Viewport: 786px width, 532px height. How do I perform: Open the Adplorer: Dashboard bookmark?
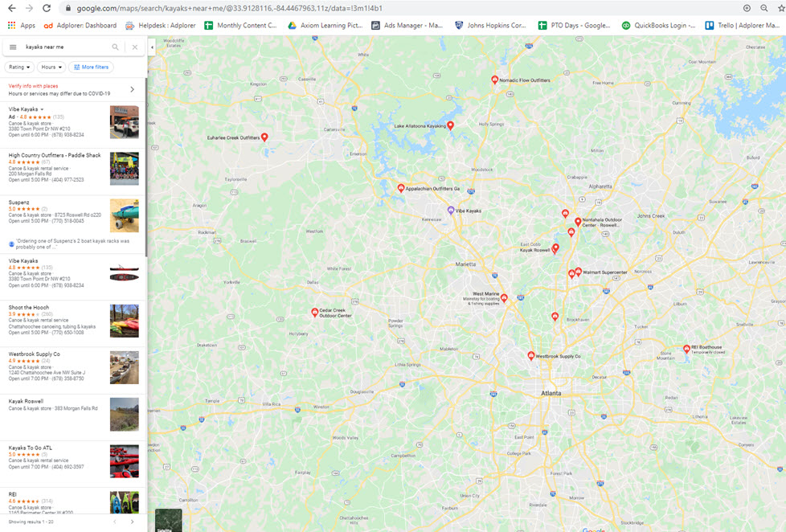(80, 25)
